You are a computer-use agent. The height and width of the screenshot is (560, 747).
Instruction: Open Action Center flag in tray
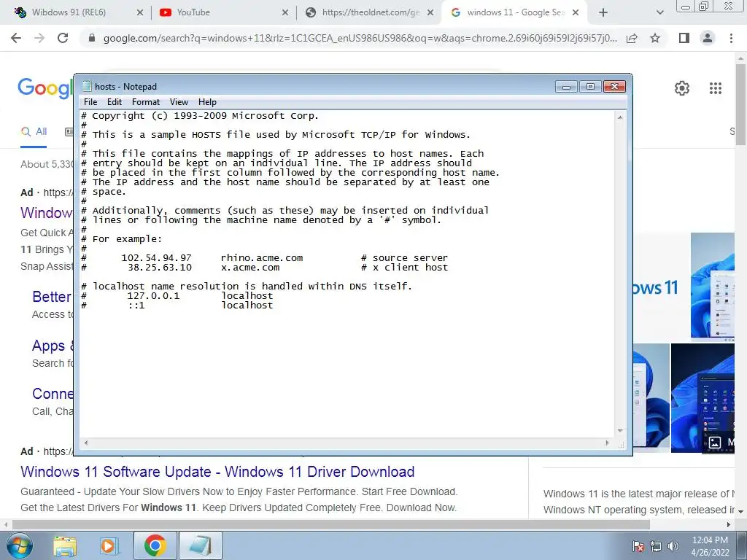click(638, 546)
